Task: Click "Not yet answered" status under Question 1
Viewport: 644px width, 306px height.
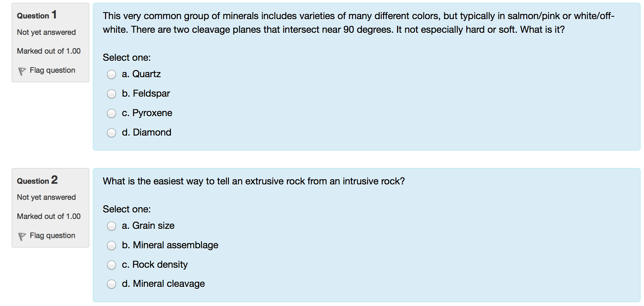Action: click(x=46, y=32)
